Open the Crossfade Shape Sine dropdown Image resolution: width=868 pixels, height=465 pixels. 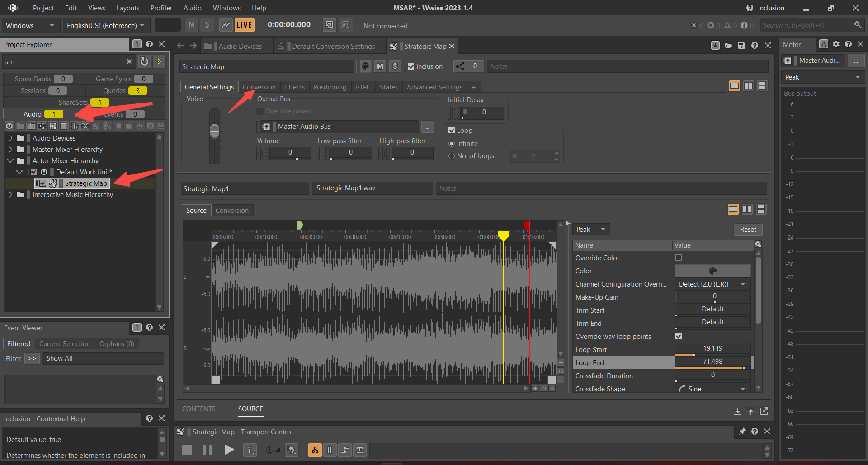coord(712,389)
